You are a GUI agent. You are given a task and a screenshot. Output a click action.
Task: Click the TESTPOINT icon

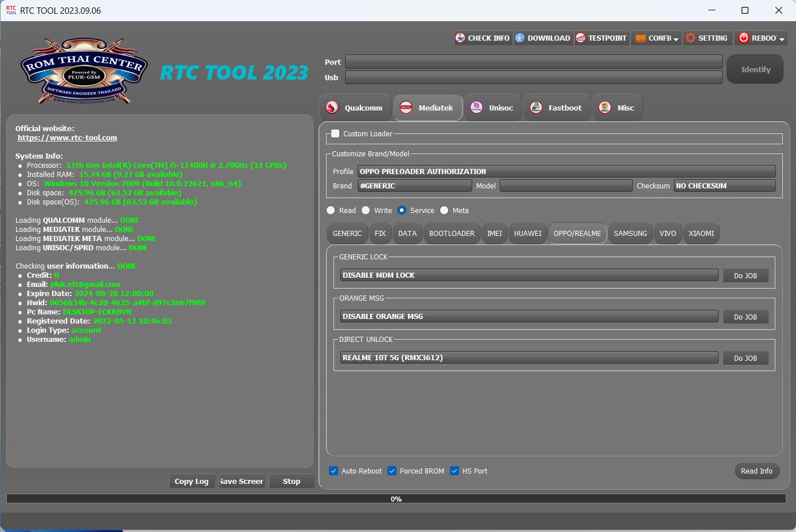tap(581, 38)
